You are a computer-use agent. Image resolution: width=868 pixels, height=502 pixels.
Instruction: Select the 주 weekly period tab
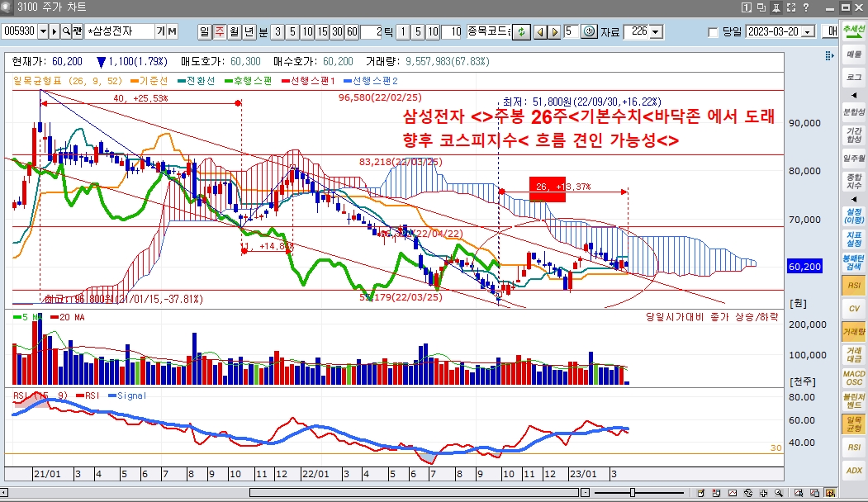coord(220,31)
